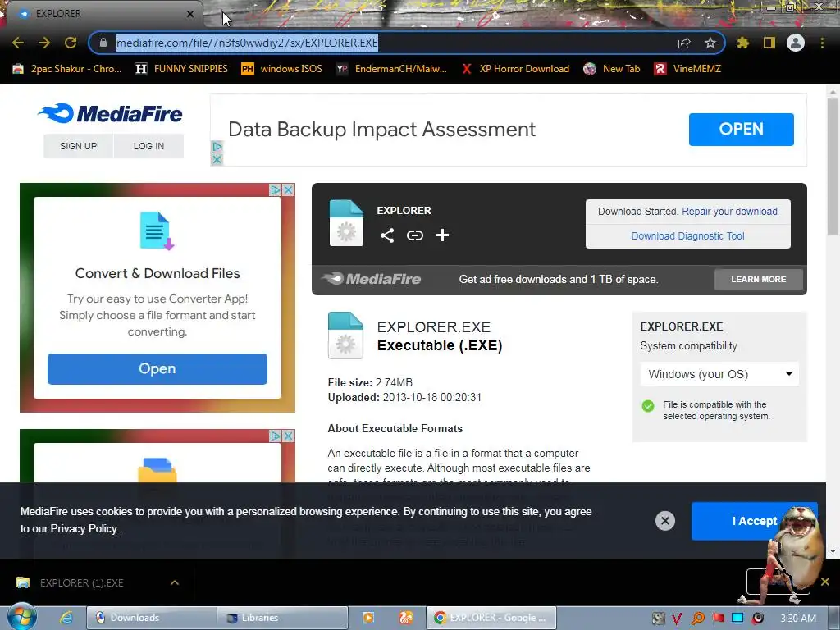Close the downloads shelf
Viewport: 840px width, 630px height.
825,582
